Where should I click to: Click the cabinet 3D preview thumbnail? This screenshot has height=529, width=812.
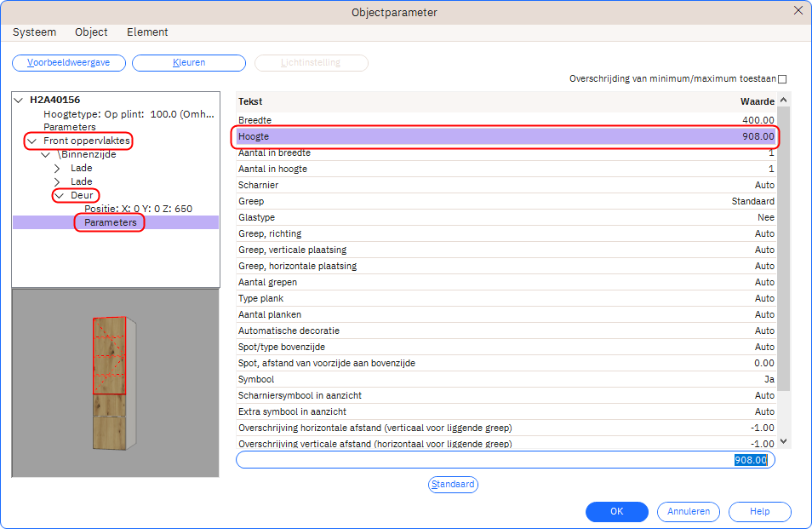point(115,383)
